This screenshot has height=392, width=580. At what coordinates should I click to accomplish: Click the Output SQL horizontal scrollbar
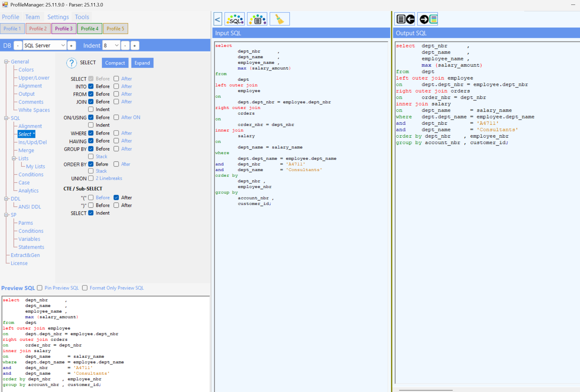pyautogui.click(x=426, y=390)
